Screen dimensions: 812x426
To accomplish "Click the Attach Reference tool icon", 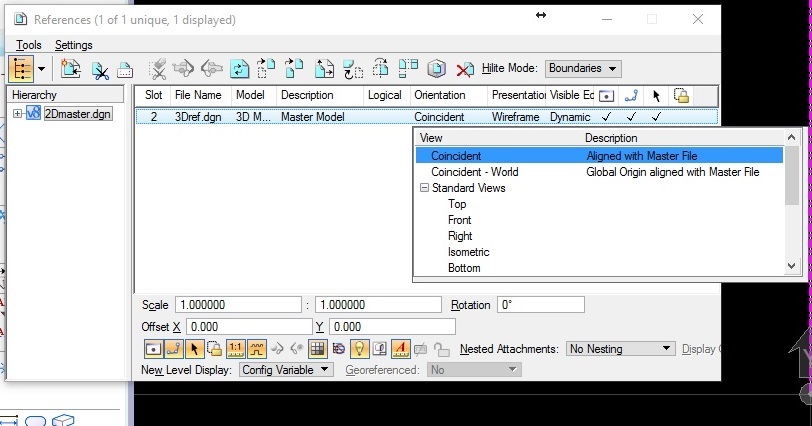I will click(70, 69).
